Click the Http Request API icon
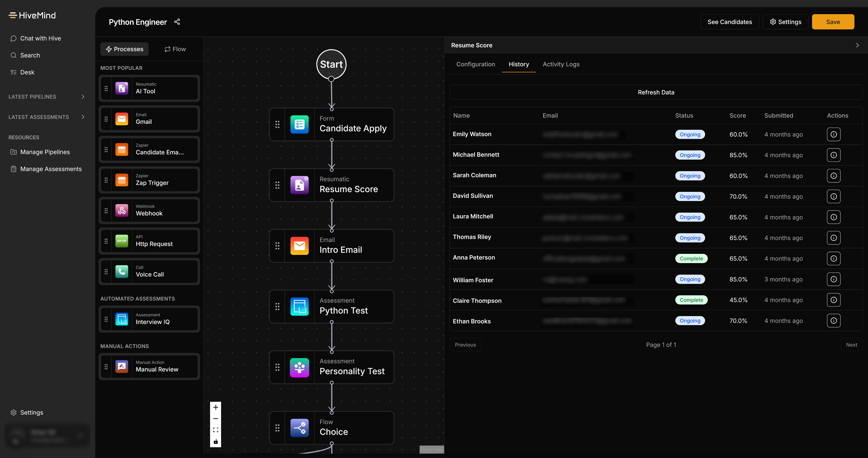Screen dimensions: 868x458 pyautogui.click(x=122, y=241)
